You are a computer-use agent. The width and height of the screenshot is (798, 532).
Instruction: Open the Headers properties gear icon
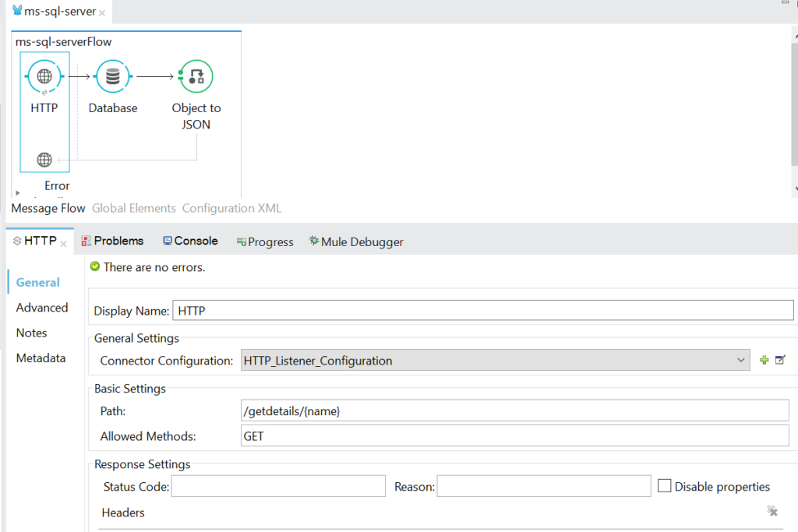pyautogui.click(x=772, y=512)
